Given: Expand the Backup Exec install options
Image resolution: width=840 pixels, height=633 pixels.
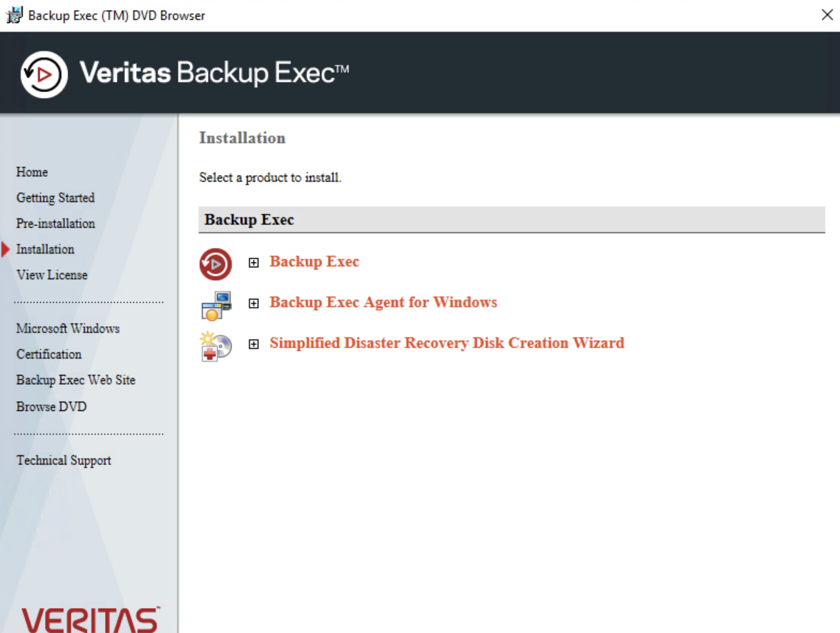Looking at the screenshot, I should [x=254, y=263].
